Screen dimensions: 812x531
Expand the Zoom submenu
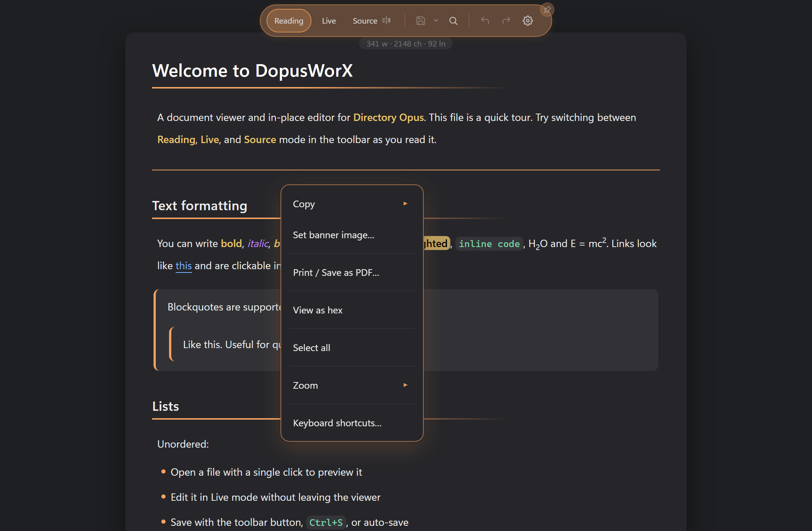tap(352, 385)
